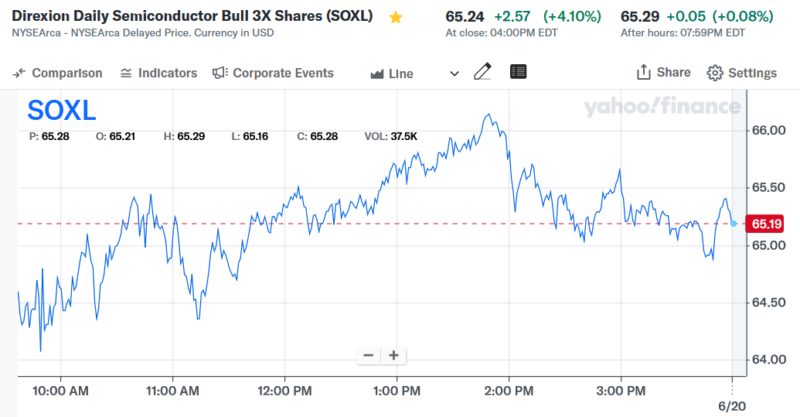
Task: Click the chevron next to Line
Action: click(455, 73)
